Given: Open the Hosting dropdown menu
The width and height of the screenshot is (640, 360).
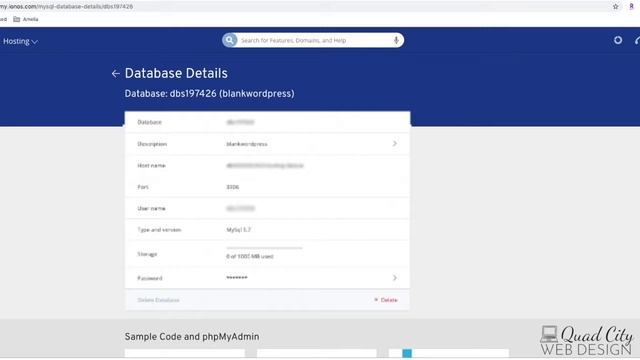Looking at the screenshot, I should pos(20,41).
